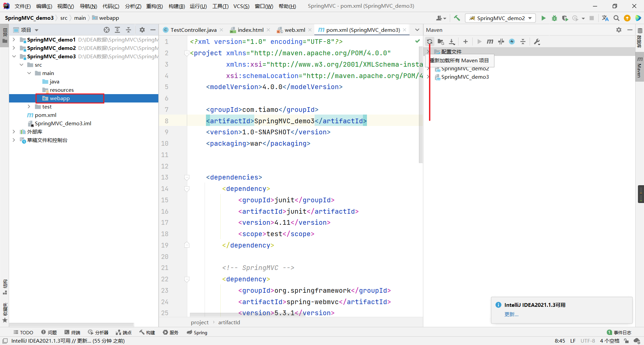Image resolution: width=644 pixels, height=345 pixels.
Task: Run the SpringMVC_demo2 configuration
Action: pos(543,18)
